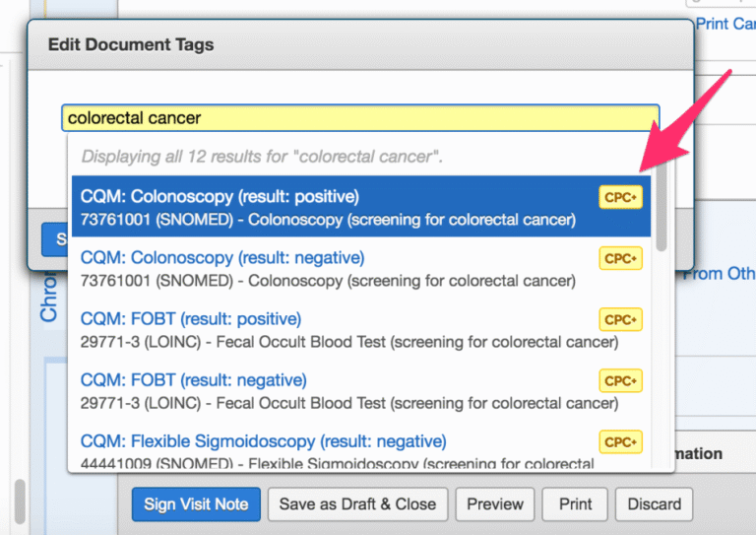Screen dimensions: 756x535
Task: Discard the visit note
Action: [x=655, y=504]
